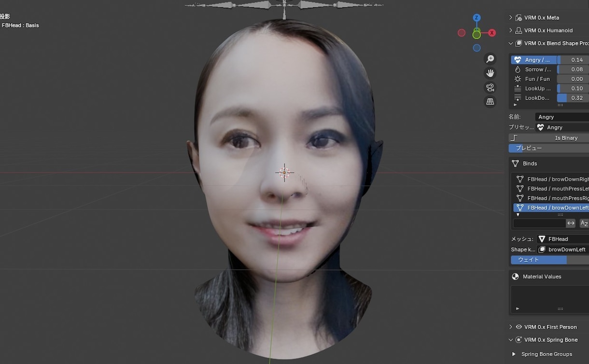Switch orthographic perspective grid icon
The width and height of the screenshot is (589, 364).
490,101
